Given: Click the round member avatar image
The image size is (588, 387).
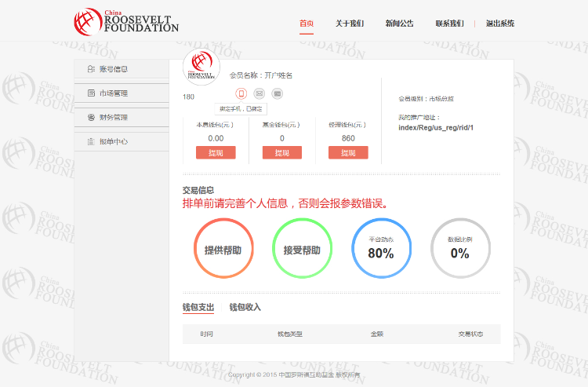Looking at the screenshot, I should pyautogui.click(x=201, y=67).
